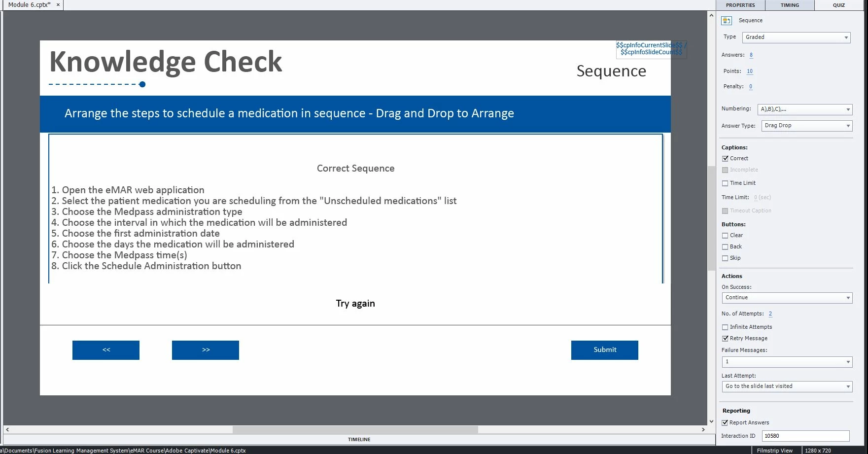Select step 1 Open the eMAR web application
Screen dimensions: 868x454
(x=128, y=190)
